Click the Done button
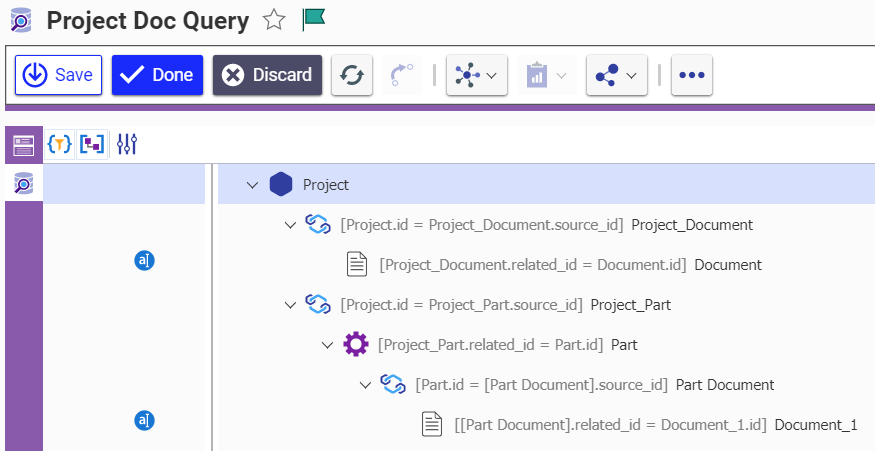Image resolution: width=875 pixels, height=451 pixels. click(157, 75)
